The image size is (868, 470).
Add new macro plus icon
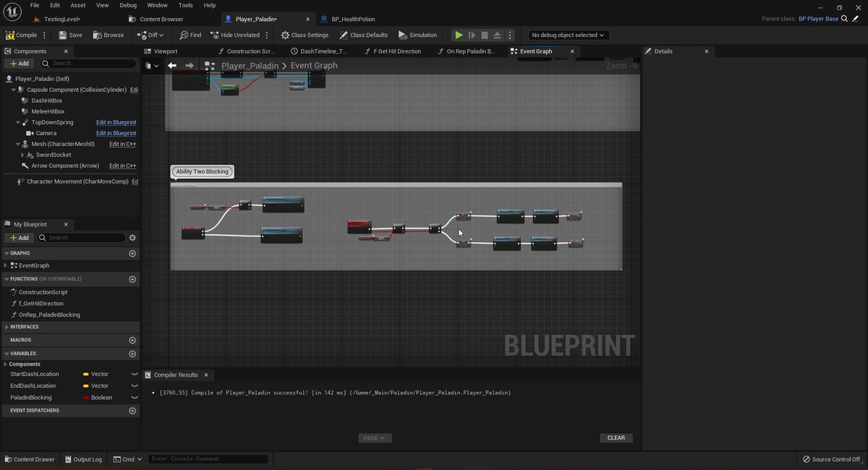pyautogui.click(x=132, y=340)
